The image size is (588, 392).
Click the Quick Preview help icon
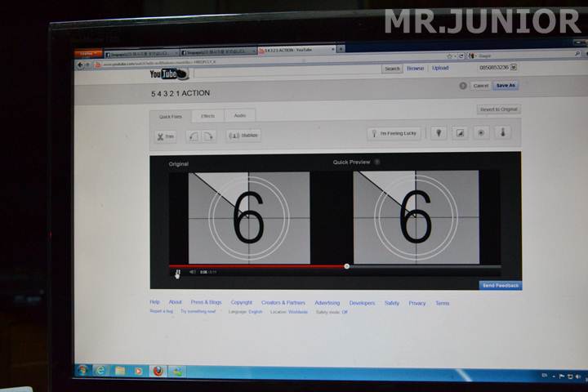[x=377, y=162]
